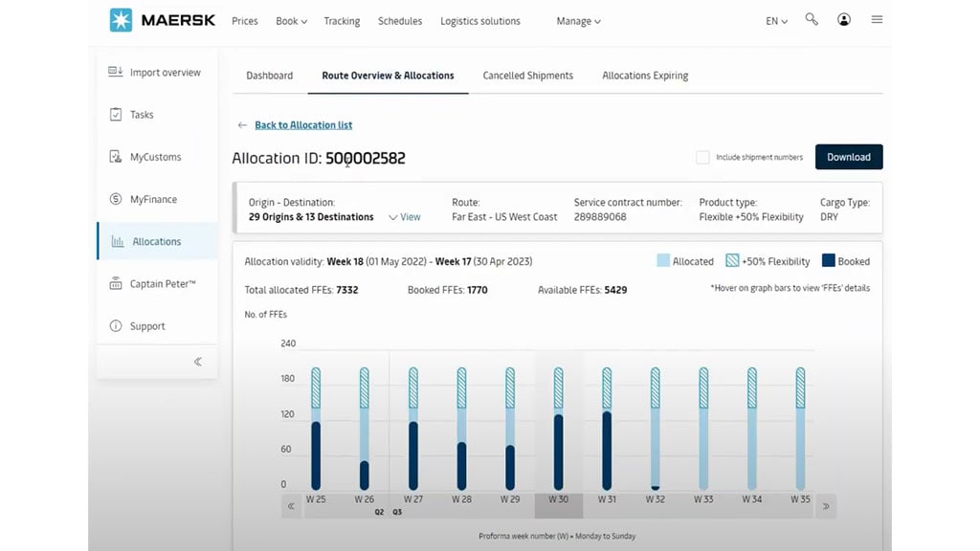Open search with the magnifier icon
The image size is (980, 551).
812,19
